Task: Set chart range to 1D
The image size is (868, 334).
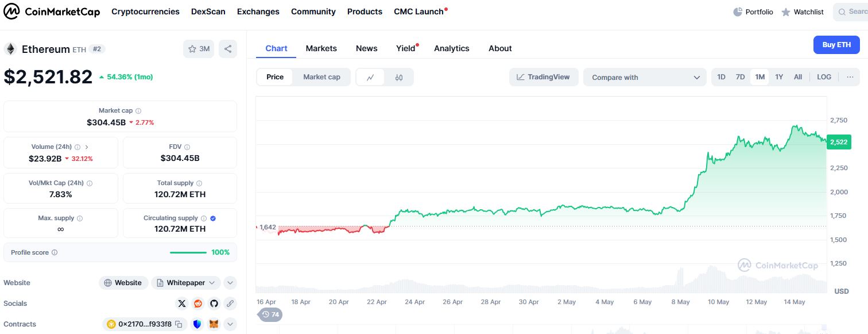Action: [722, 77]
